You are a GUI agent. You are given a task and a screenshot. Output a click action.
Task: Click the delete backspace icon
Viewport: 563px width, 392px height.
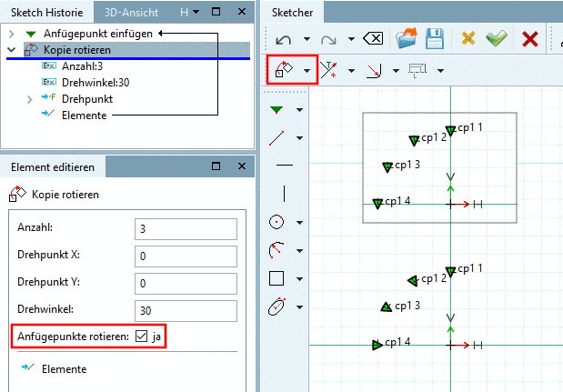[x=373, y=38]
